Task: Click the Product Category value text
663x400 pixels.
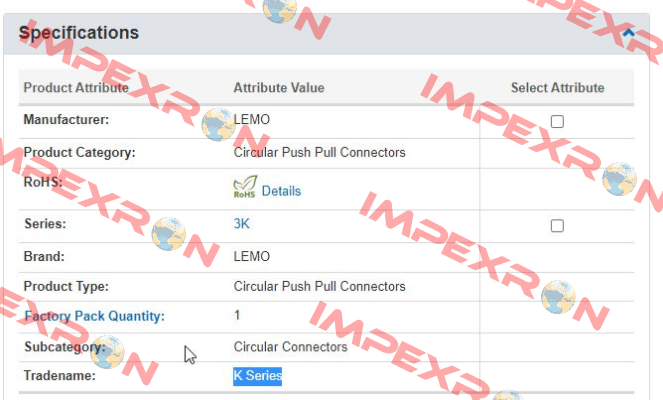Action: click(320, 152)
